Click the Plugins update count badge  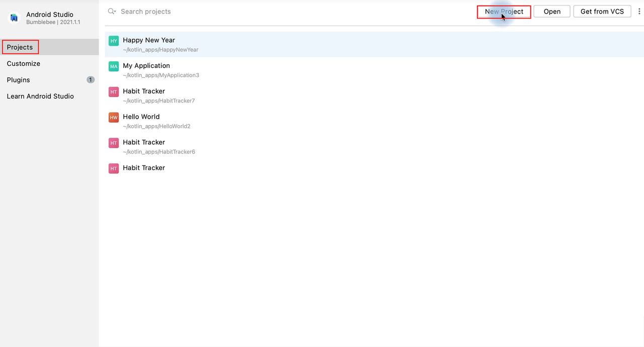pyautogui.click(x=91, y=79)
